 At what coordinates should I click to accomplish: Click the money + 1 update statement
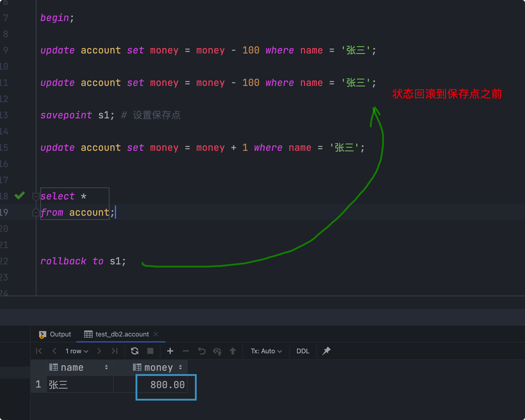(202, 148)
